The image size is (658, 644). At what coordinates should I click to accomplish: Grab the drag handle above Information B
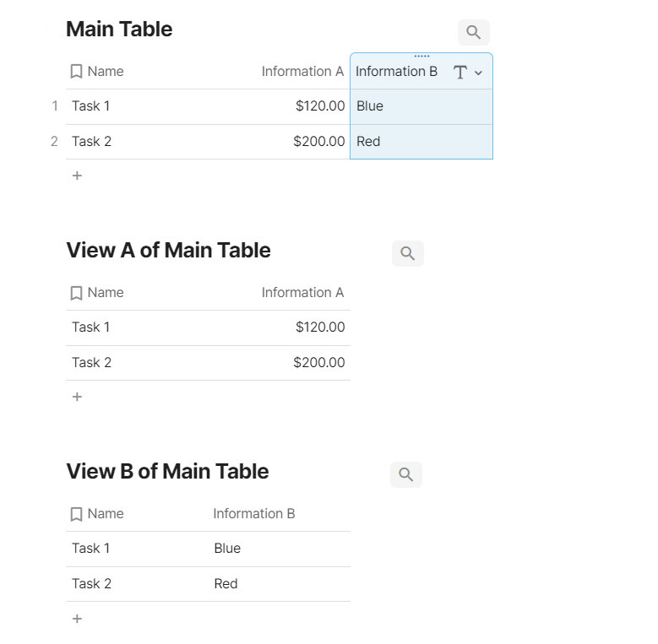pyautogui.click(x=421, y=56)
